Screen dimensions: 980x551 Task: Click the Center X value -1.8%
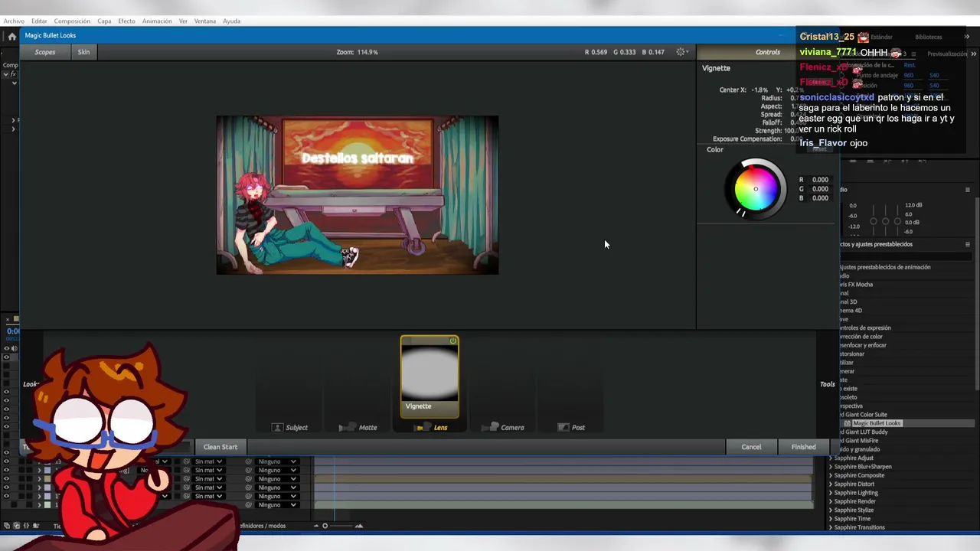click(x=759, y=90)
